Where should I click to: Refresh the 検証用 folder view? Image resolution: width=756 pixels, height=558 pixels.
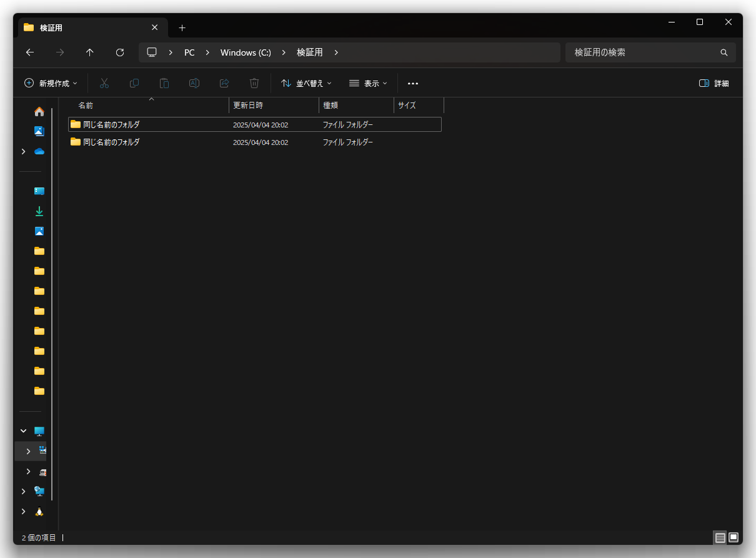[120, 52]
